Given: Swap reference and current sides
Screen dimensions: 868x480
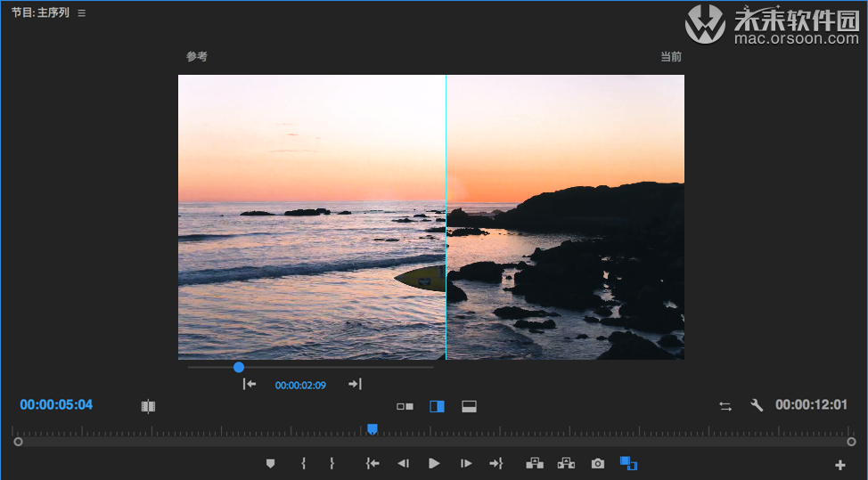Looking at the screenshot, I should click(x=725, y=406).
